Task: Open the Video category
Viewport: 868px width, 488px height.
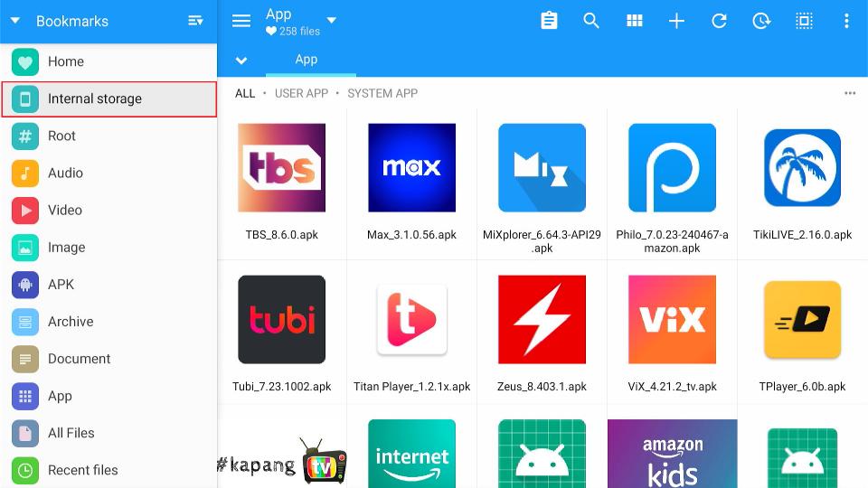Action: point(108,211)
